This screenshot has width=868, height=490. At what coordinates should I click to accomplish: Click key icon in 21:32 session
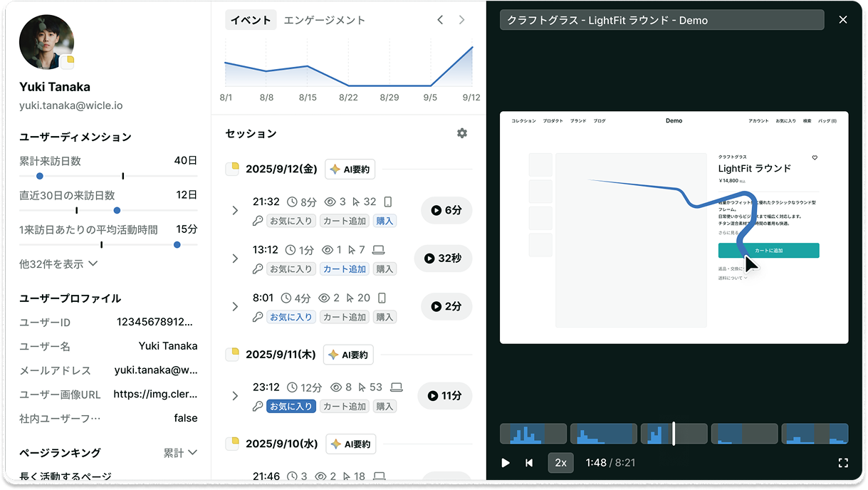258,221
